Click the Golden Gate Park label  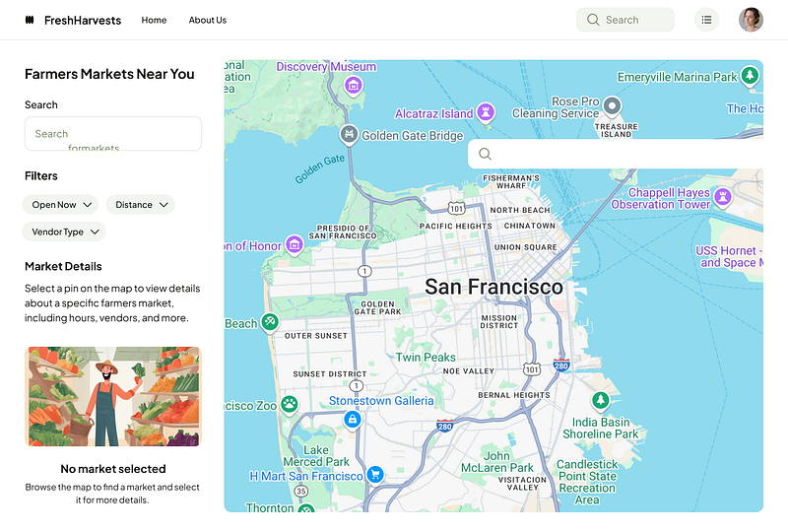(377, 307)
